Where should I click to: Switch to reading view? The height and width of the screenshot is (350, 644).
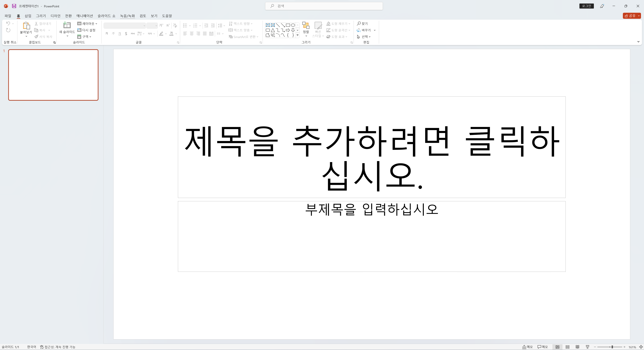click(577, 347)
